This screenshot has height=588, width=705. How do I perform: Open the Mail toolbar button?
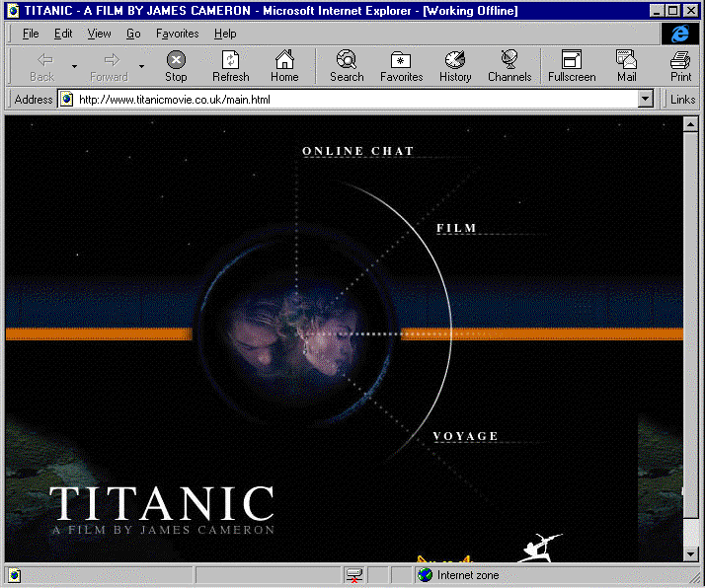point(626,66)
